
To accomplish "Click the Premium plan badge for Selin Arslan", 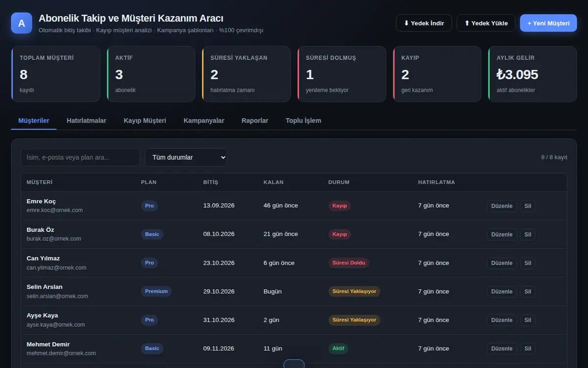I will [156, 291].
